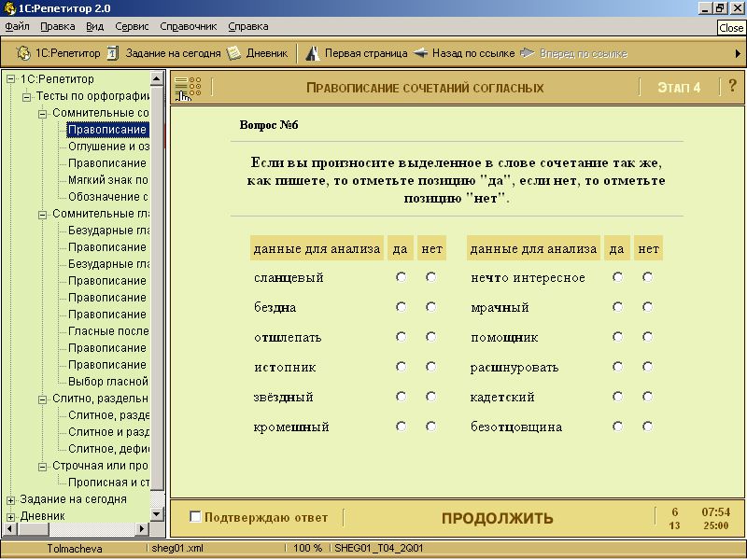Screen dimensions: 747x560
Task: Open the Сервис menu
Action: coord(132,26)
